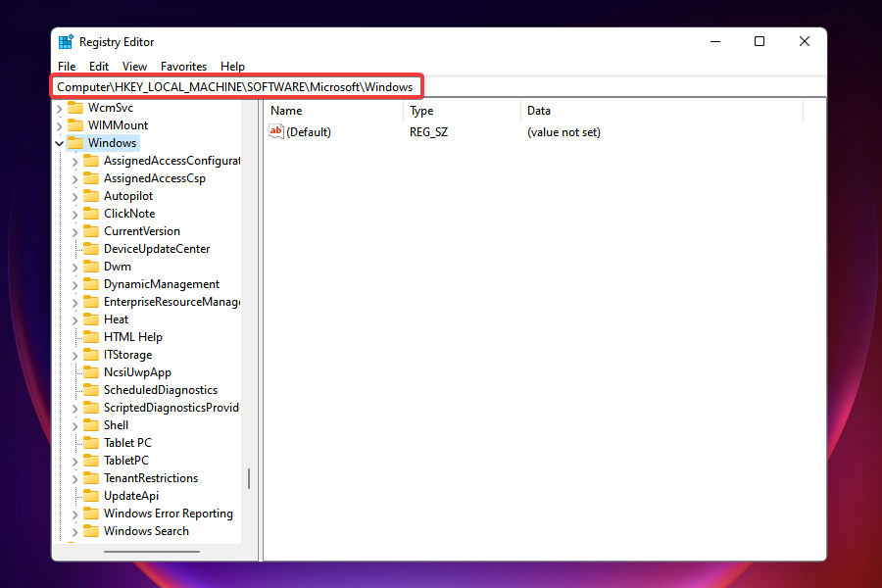Click the ScheduledDiagnostics folder icon
The width and height of the screenshot is (882, 588).
[x=91, y=390]
